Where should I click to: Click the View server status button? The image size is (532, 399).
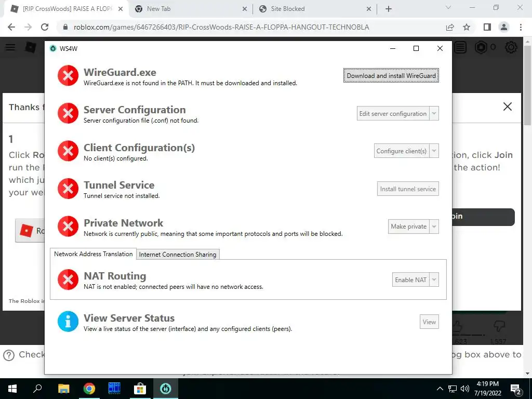coord(429,322)
